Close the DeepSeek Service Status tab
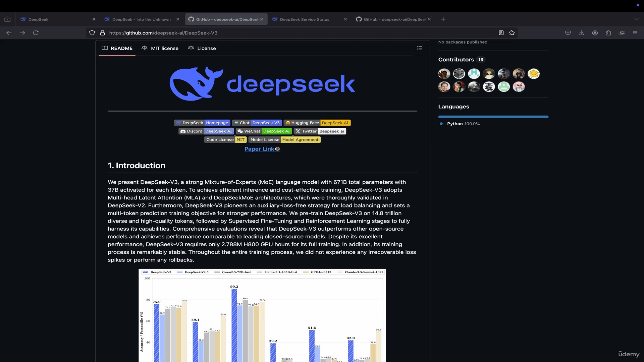Image resolution: width=644 pixels, height=362 pixels. click(345, 19)
